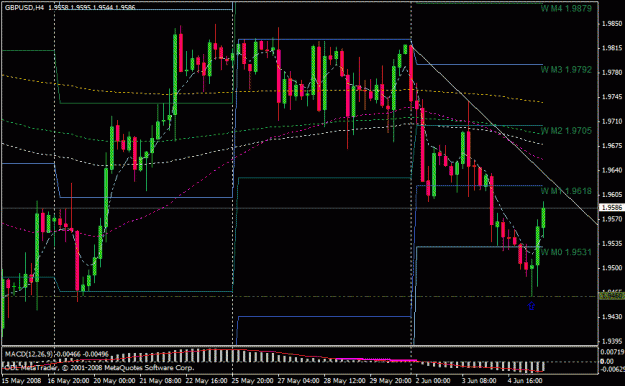Click the 28 May 12:00 time label

(x=345, y=380)
